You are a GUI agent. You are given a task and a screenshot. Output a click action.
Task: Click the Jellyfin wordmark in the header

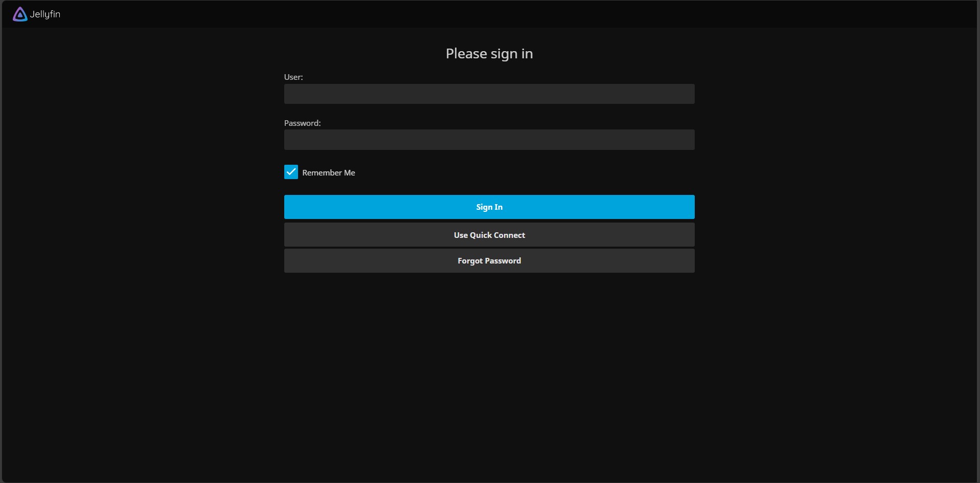(45, 14)
